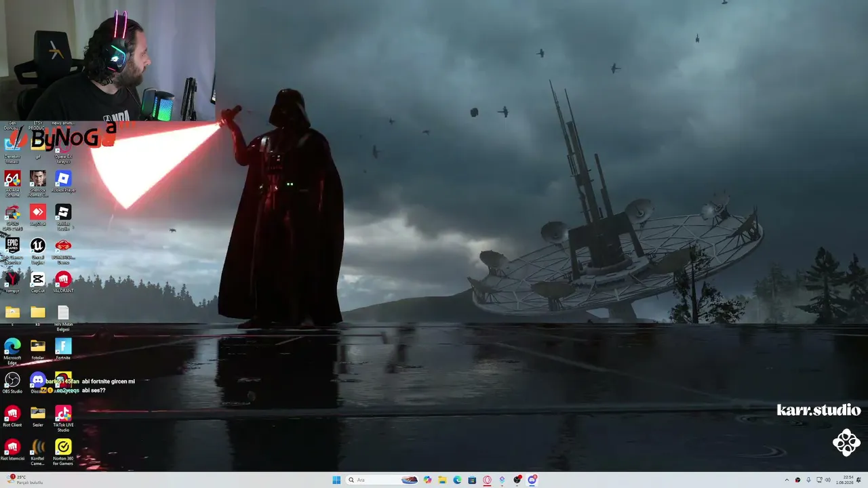Open Edge browser from the taskbar
Viewport: 868px width, 488px height.
pos(457,480)
